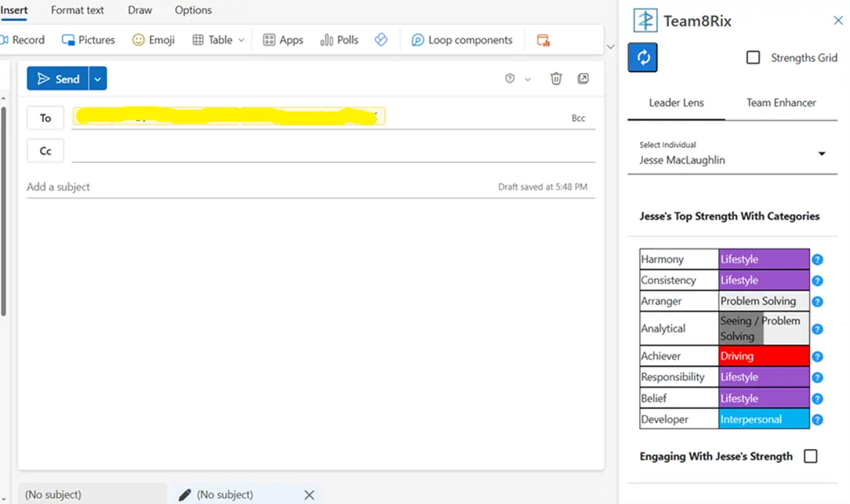The width and height of the screenshot is (850, 504).
Task: Click the Problem Solving cell for Arranger
Action: click(x=764, y=301)
